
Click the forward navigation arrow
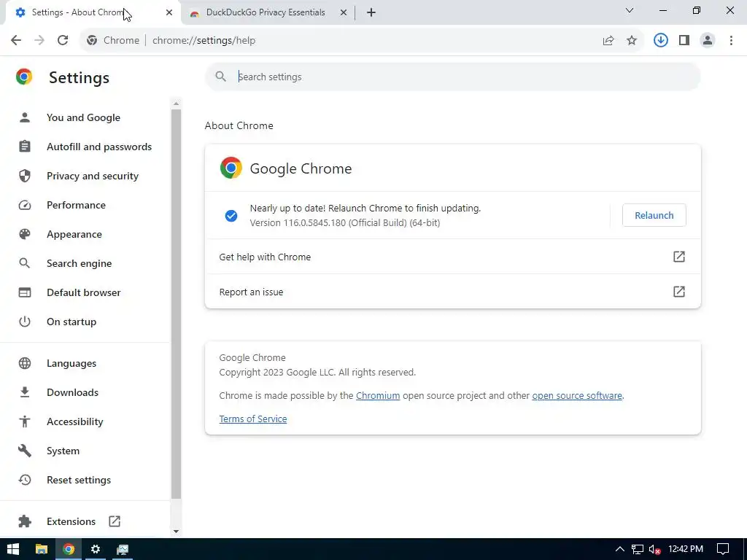(39, 41)
